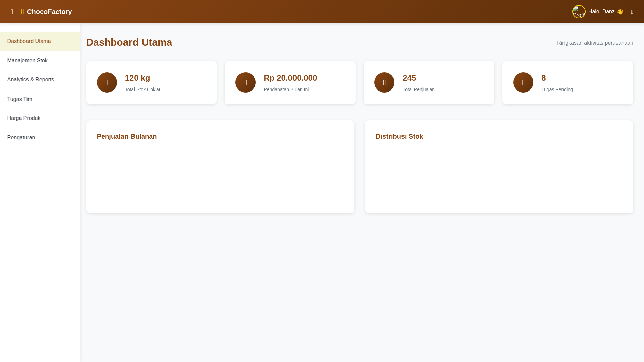The image size is (644, 362).
Task: Open the Danz profile picture
Action: pyautogui.click(x=579, y=12)
